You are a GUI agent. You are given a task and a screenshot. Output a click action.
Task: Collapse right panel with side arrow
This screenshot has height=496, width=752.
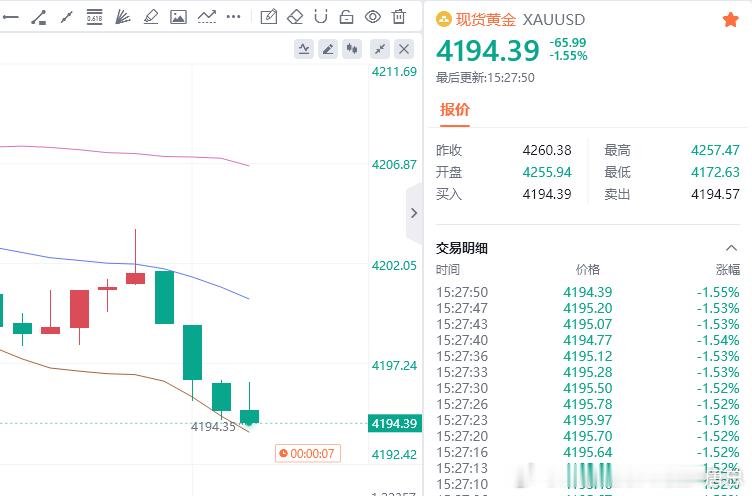tap(414, 213)
